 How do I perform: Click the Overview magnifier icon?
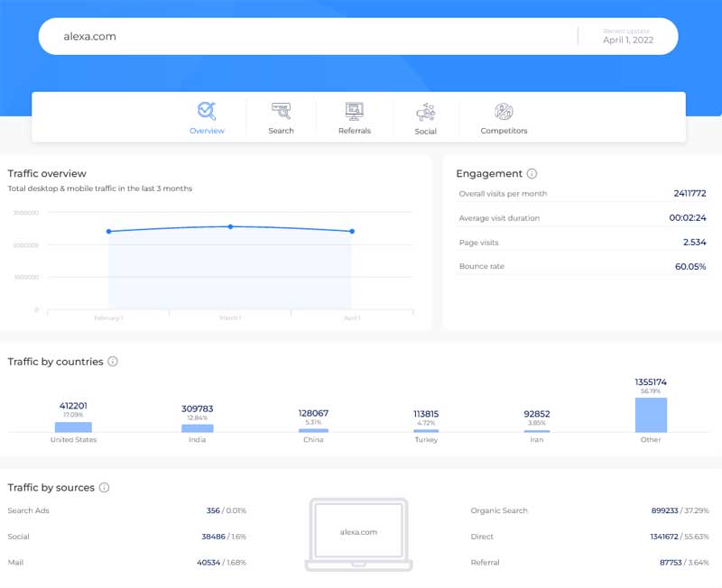coord(207,111)
